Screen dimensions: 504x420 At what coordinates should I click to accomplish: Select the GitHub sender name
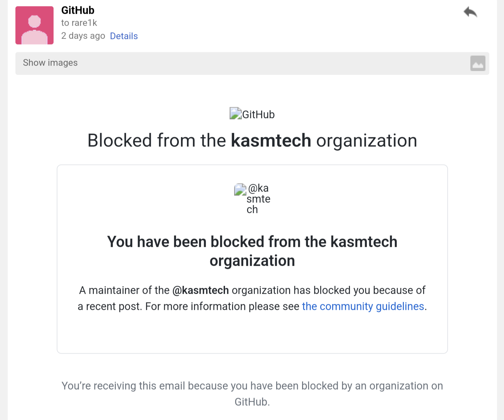click(78, 10)
